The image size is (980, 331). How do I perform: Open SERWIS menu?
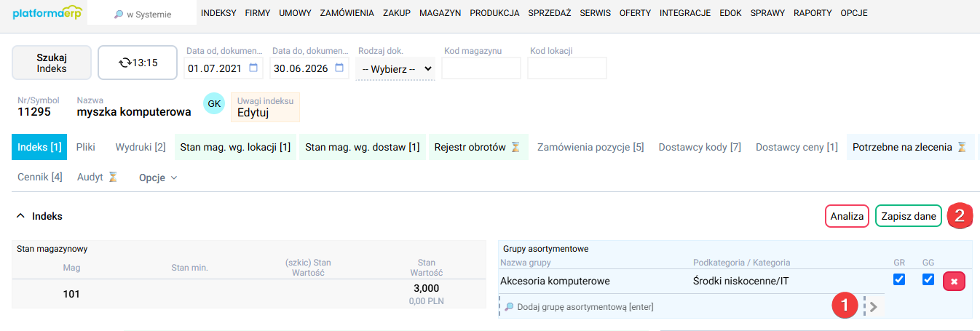[596, 13]
